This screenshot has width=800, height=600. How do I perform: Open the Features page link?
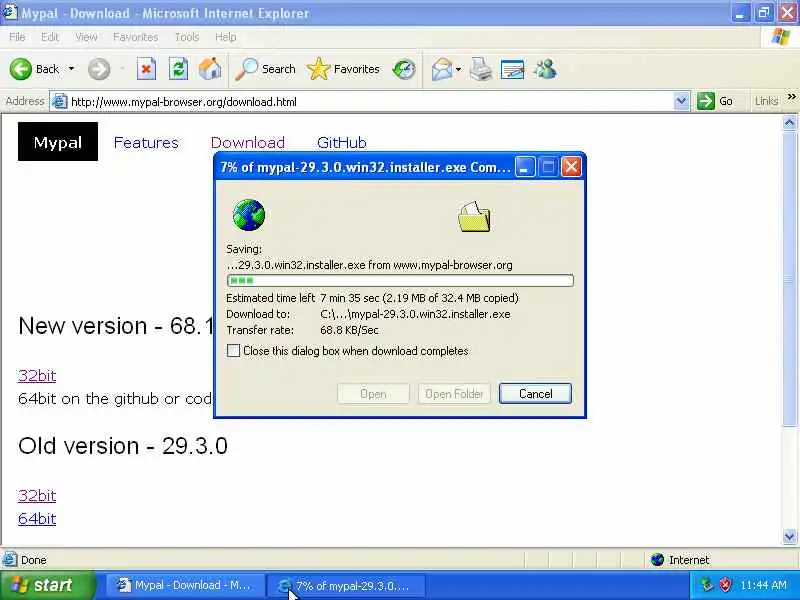pos(146,142)
